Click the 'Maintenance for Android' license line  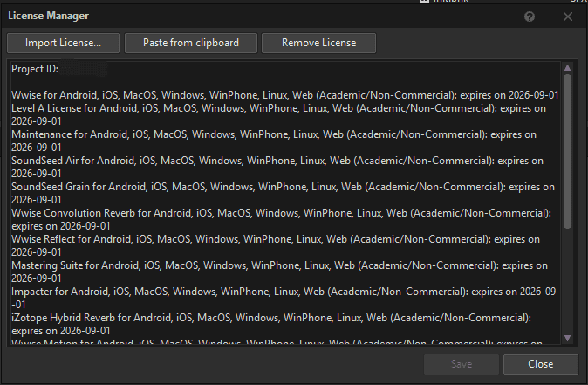(x=274, y=141)
